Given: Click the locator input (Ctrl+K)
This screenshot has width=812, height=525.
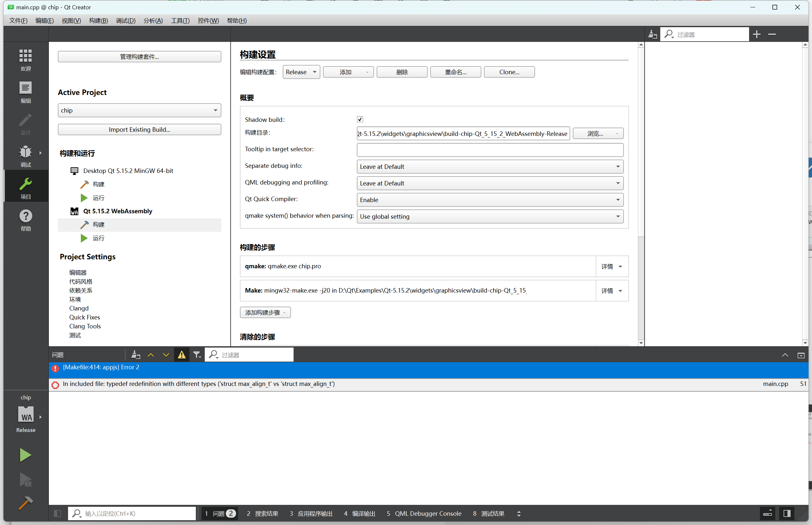Looking at the screenshot, I should (132, 513).
